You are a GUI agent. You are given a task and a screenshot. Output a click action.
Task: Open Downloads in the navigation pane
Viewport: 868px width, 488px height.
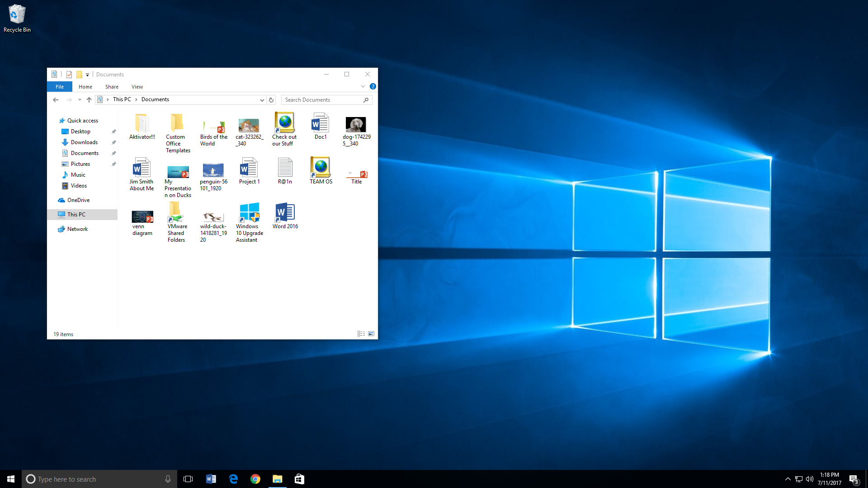click(x=84, y=142)
